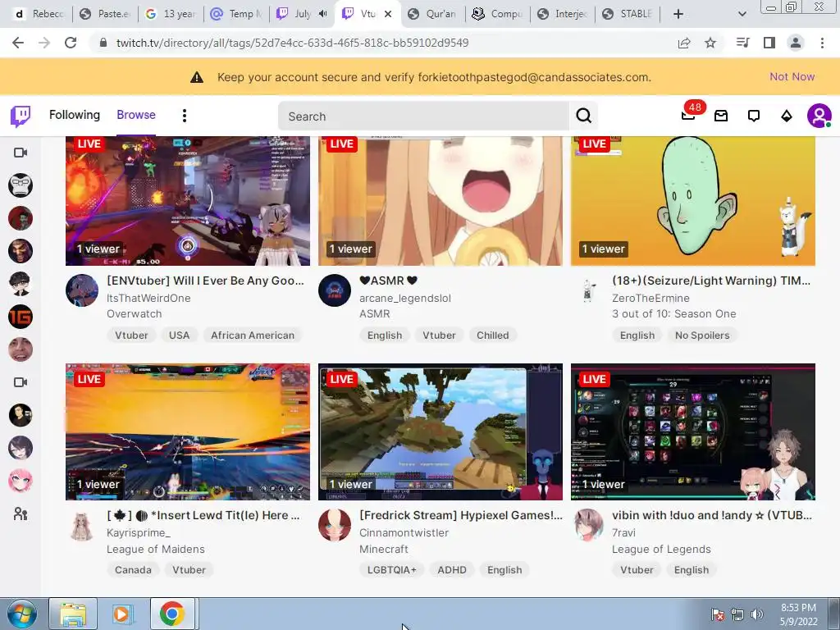This screenshot has width=840, height=630.
Task: Switch to the Paste.ee tab
Action: (106, 14)
